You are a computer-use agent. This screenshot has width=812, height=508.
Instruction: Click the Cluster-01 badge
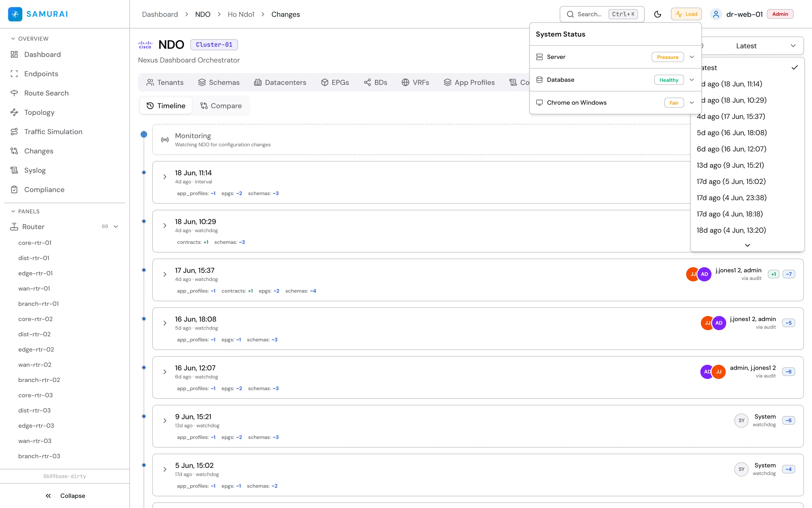point(214,45)
